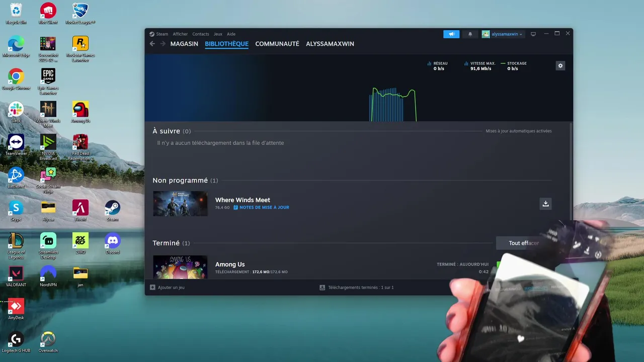
Task: Open the Google Chrome desktop icon
Action: [x=16, y=79]
